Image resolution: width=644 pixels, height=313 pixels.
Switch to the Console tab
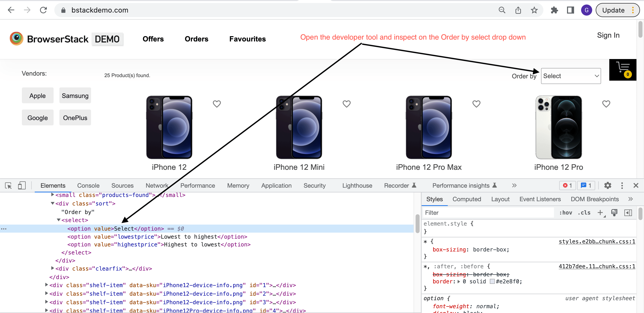tap(88, 185)
